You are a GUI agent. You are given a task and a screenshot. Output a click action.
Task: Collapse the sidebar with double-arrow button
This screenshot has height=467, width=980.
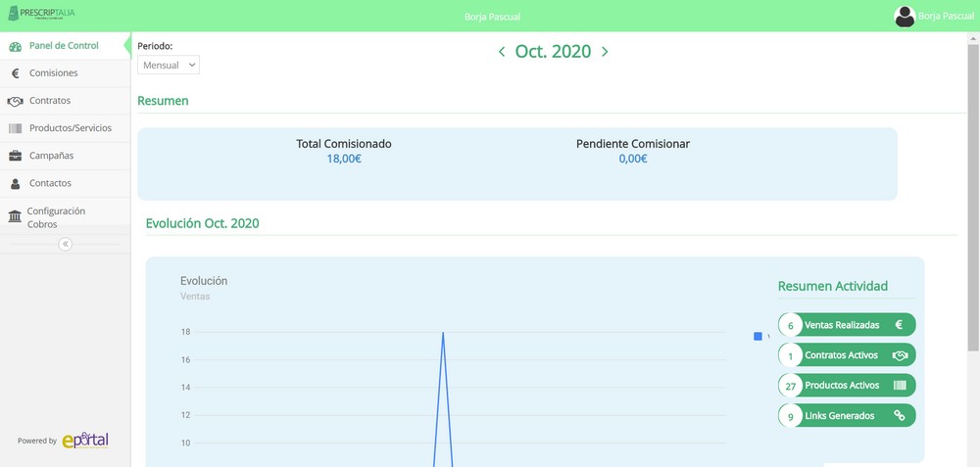tap(65, 244)
